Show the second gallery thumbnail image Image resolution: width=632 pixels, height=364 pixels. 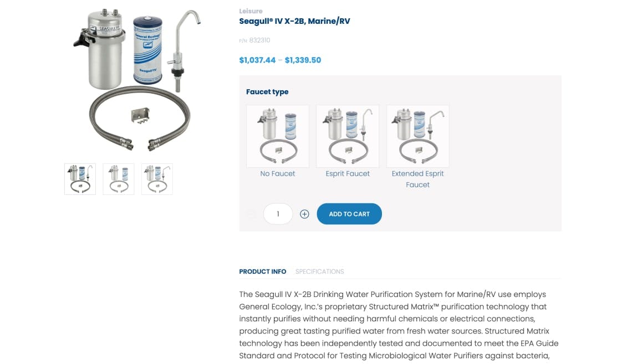119,179
